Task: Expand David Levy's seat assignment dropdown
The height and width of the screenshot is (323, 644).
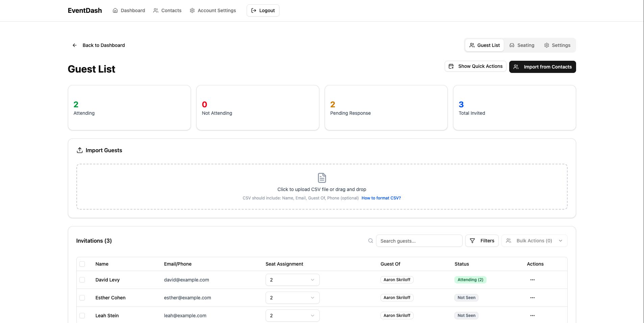Action: coord(292,280)
